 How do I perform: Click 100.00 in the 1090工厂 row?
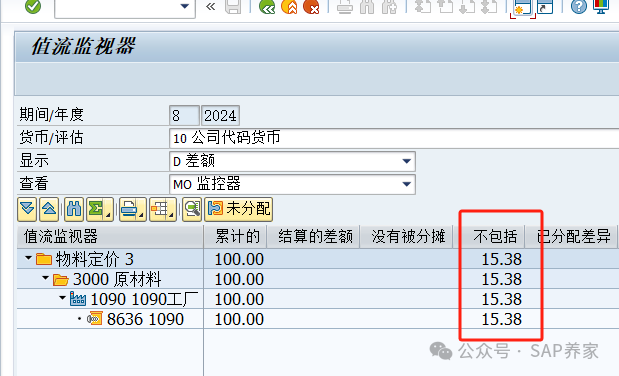click(239, 299)
